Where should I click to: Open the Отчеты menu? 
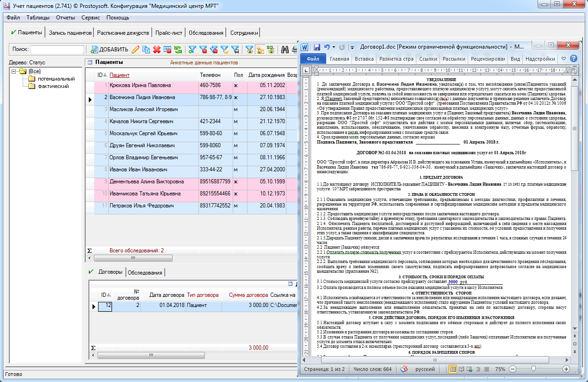point(65,18)
